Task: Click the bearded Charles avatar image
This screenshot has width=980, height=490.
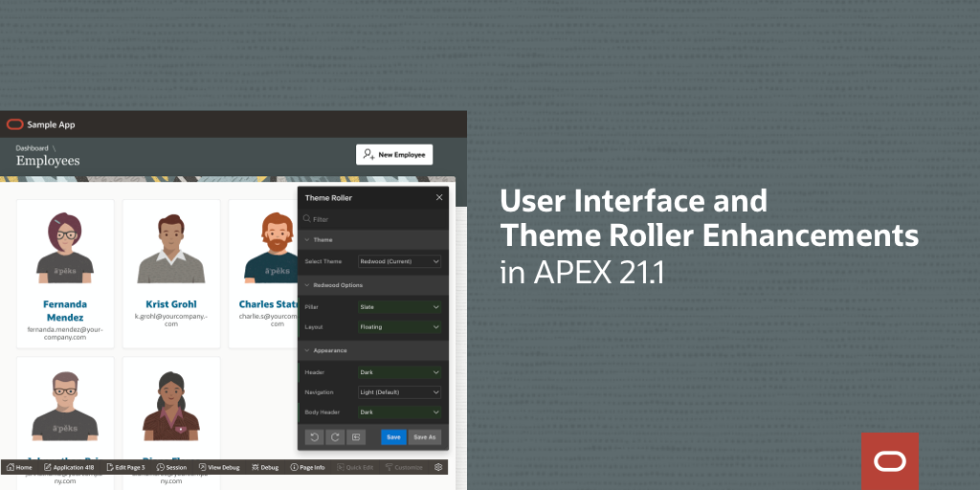Action: tap(271, 248)
